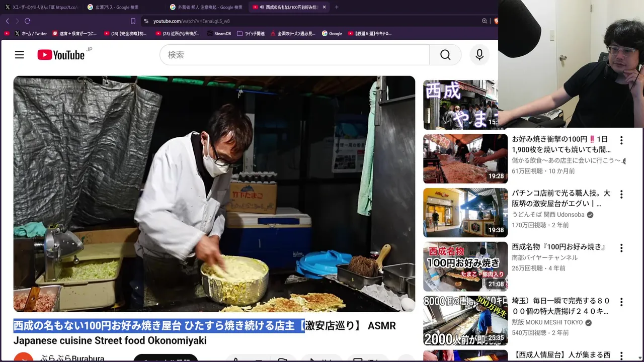
Task: Open the ホーム / Twitter bookmark
Action: coord(31,34)
